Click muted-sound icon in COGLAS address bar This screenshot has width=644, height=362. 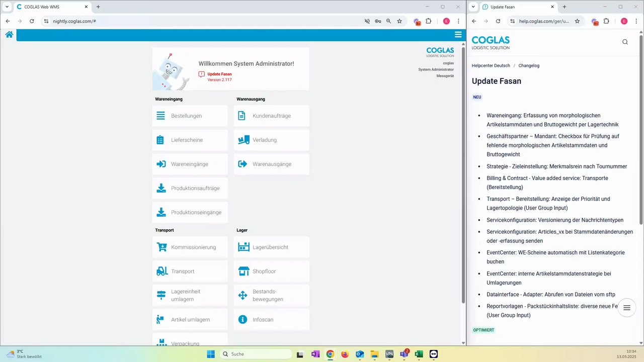[x=367, y=21]
